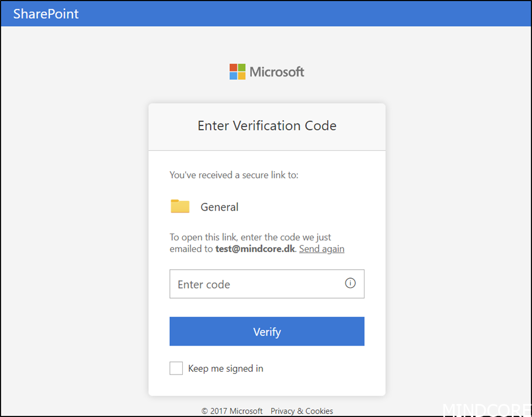The width and height of the screenshot is (532, 417).
Task: Click the Microsoft four-color logo
Action: [x=238, y=71]
